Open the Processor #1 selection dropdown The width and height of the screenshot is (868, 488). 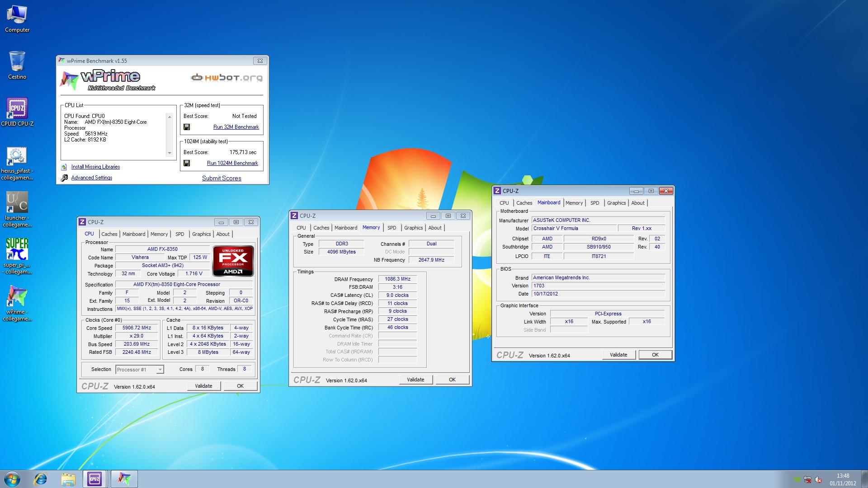[x=160, y=370]
